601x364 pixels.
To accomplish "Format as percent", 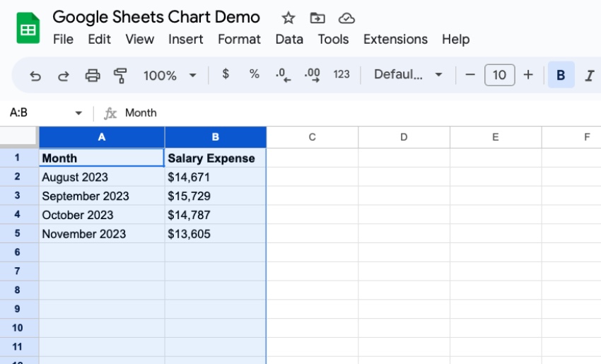I will [x=254, y=74].
